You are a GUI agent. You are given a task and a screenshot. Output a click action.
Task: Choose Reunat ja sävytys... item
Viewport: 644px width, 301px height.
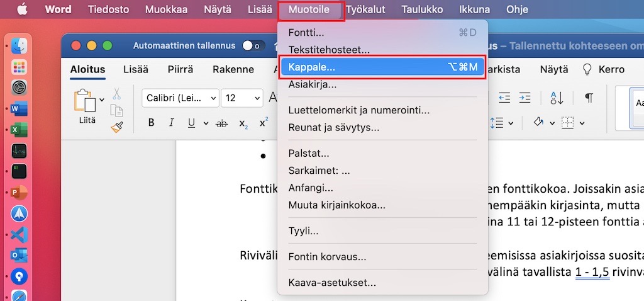click(x=382, y=127)
